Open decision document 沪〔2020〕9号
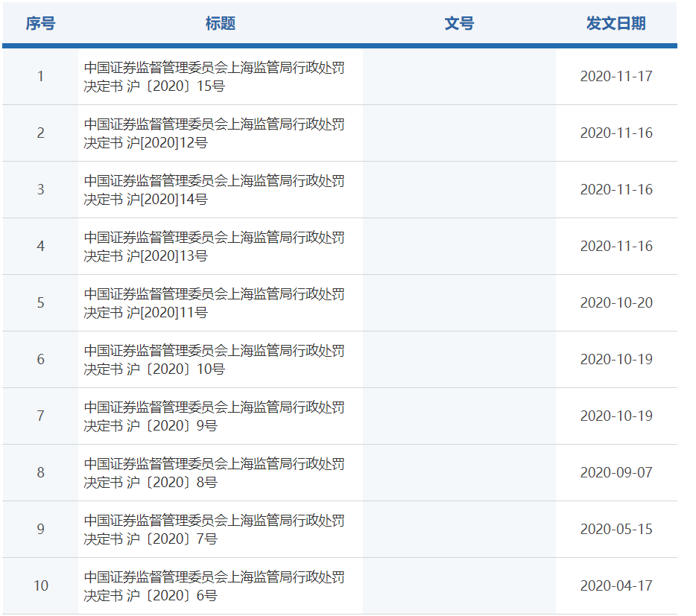This screenshot has height=616, width=696. 214,416
